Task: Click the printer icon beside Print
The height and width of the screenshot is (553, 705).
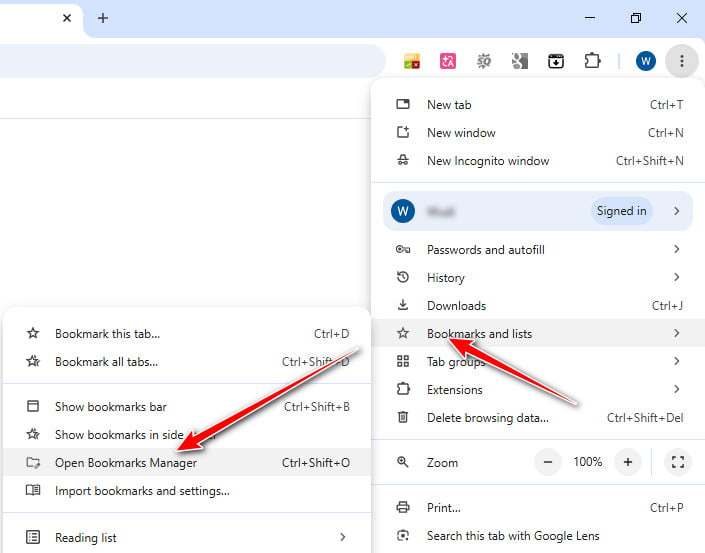Action: (x=403, y=507)
